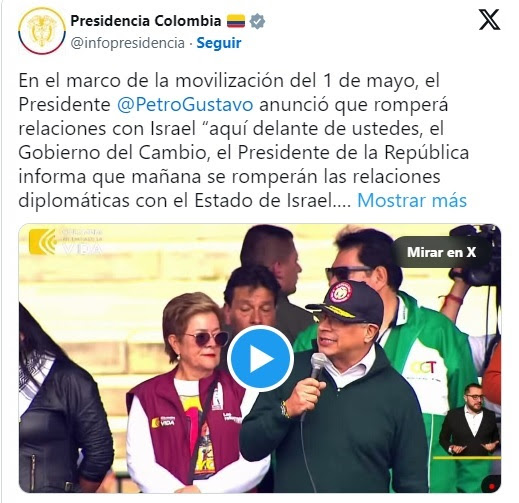519x503 pixels.
Task: Start the video with the blue play button
Action: tap(260, 359)
